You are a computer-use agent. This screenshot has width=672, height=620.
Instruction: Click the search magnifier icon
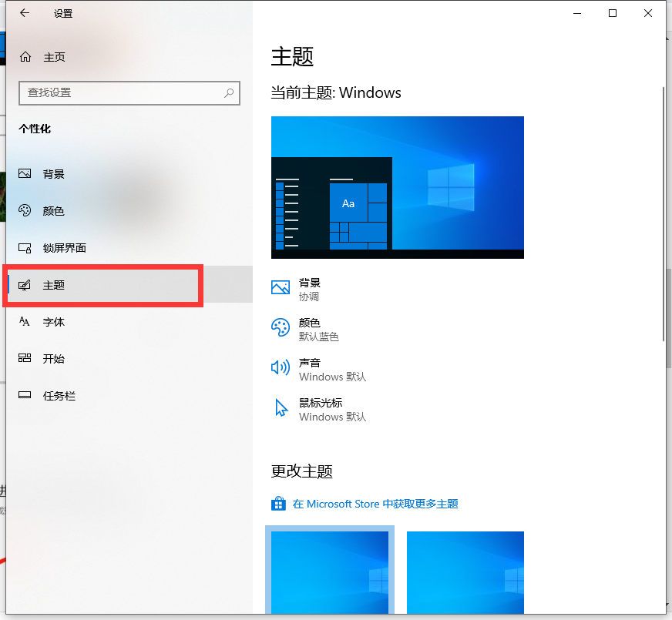click(229, 93)
